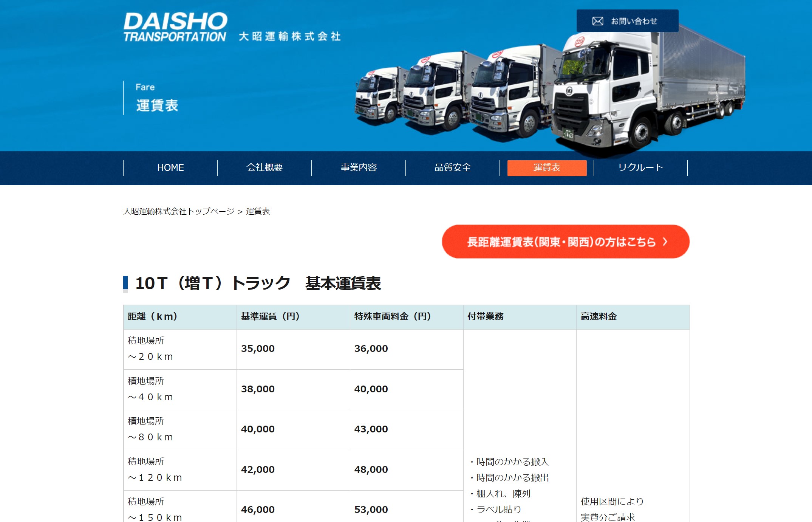Click the 53,000 special vehicle fee
This screenshot has height=522, width=812.
371,510
